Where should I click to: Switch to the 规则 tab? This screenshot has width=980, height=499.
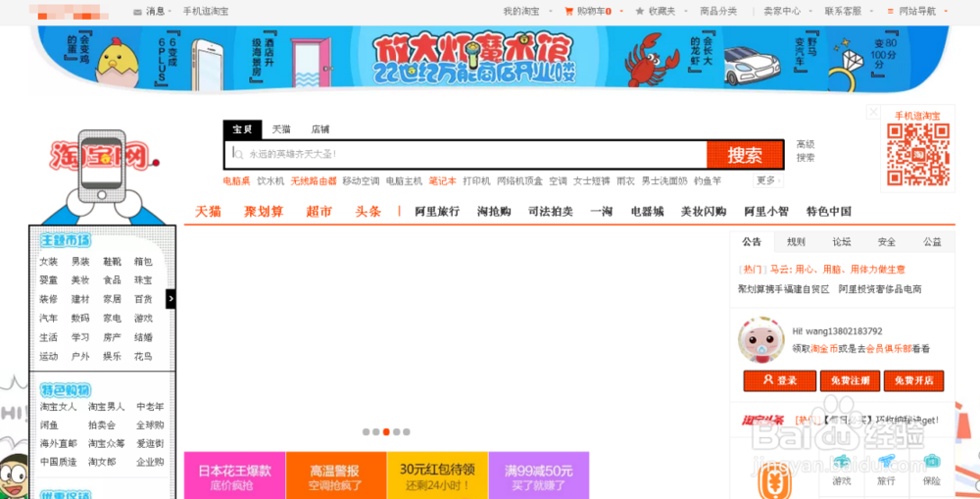796,242
